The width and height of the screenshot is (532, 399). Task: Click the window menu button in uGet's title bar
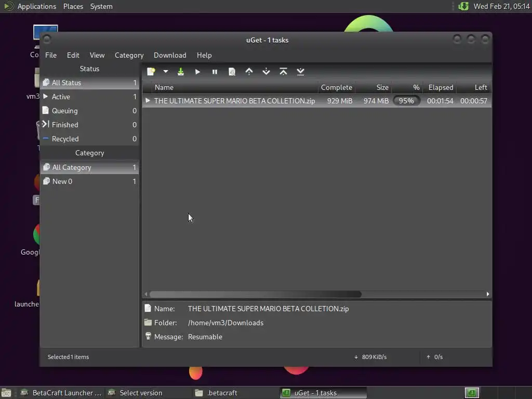(x=47, y=39)
